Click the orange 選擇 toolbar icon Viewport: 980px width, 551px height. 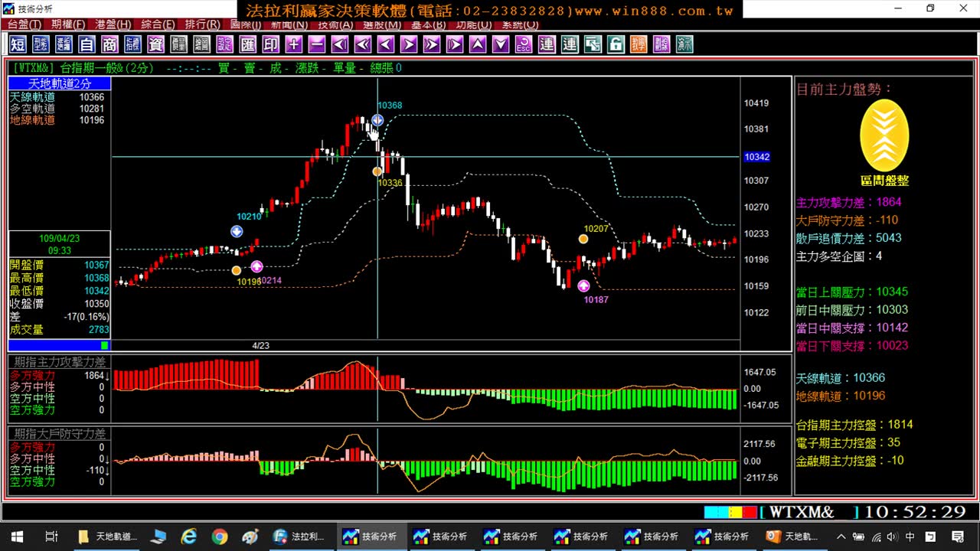[638, 44]
